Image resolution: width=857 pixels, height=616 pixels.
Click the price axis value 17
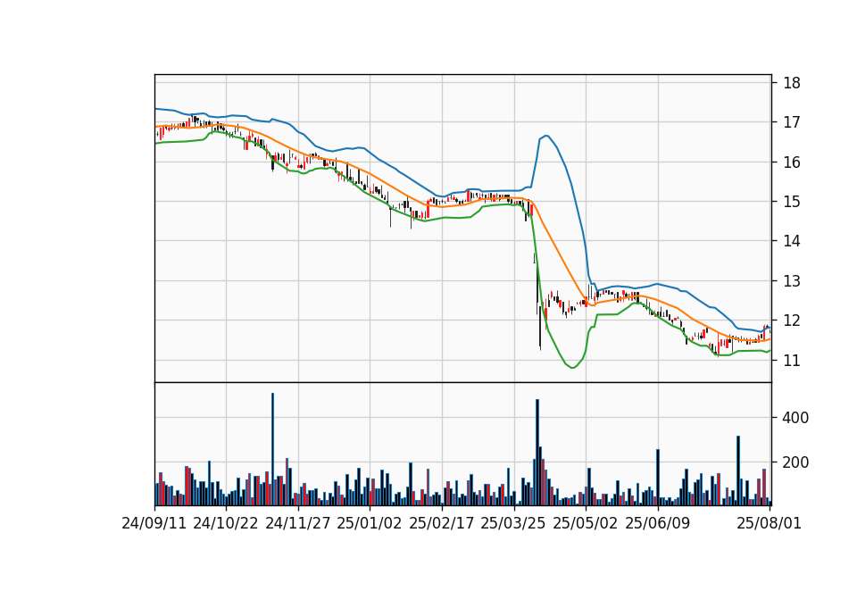pos(792,122)
